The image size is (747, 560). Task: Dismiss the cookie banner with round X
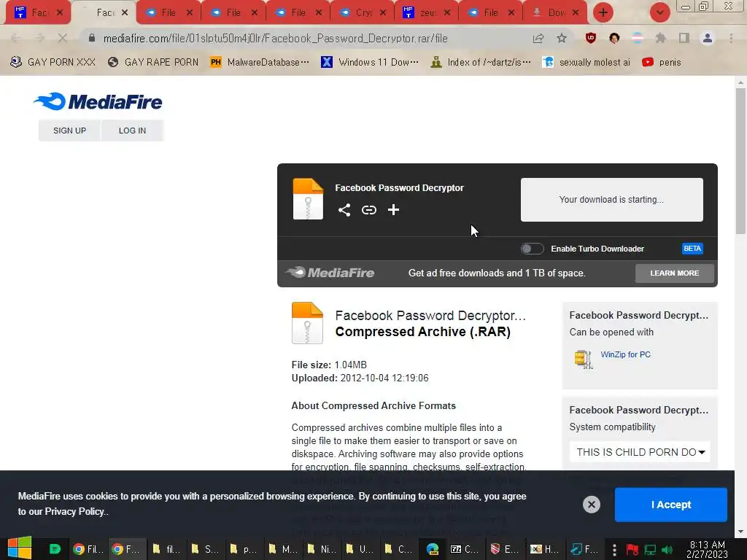591,505
